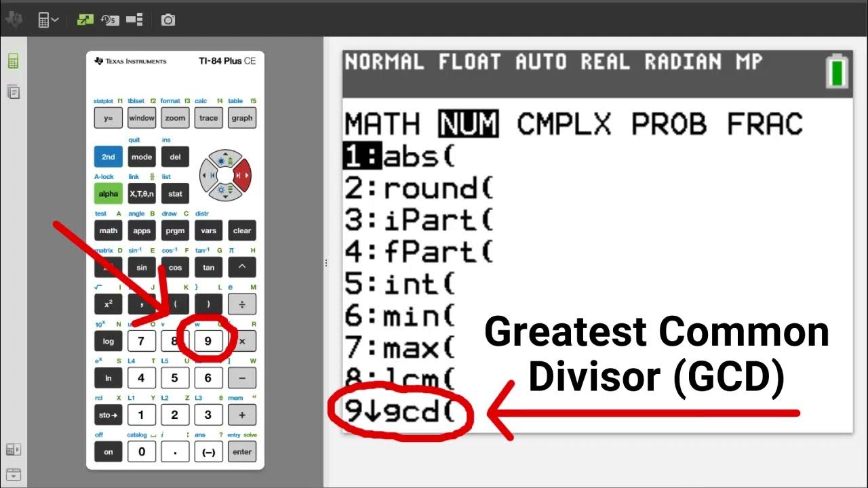
Task: Click the ln key
Action: tap(108, 378)
